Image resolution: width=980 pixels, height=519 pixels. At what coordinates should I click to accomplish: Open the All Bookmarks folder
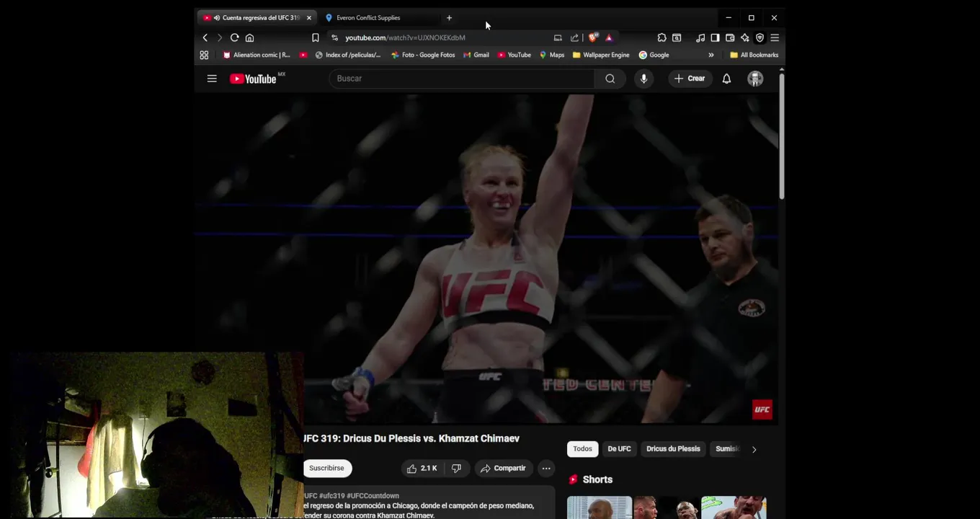click(754, 55)
